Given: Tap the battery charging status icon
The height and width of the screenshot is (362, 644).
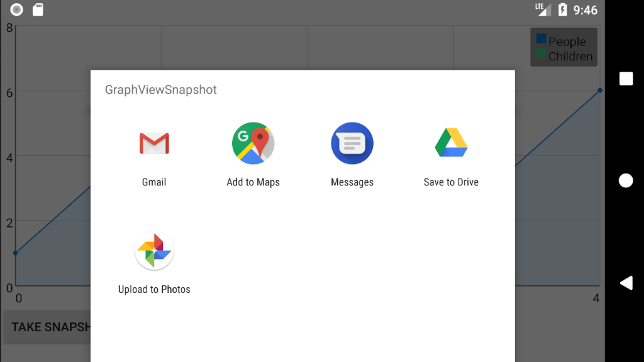Looking at the screenshot, I should (x=563, y=9).
